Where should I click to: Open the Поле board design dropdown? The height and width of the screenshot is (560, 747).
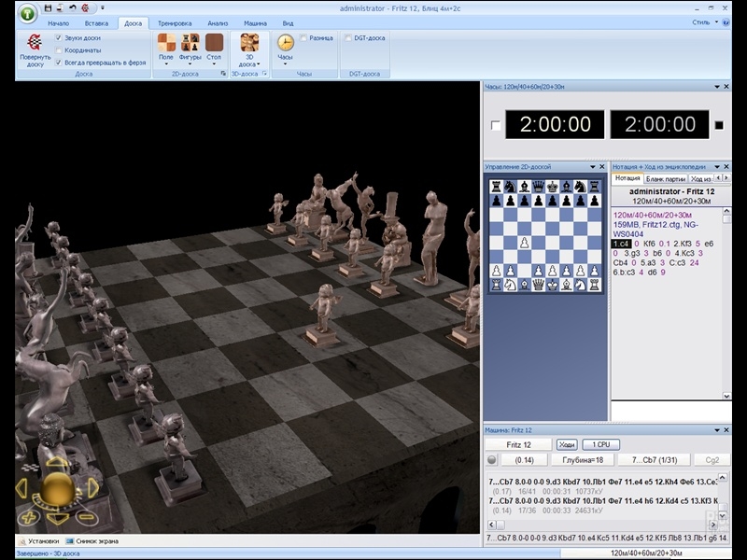click(166, 58)
